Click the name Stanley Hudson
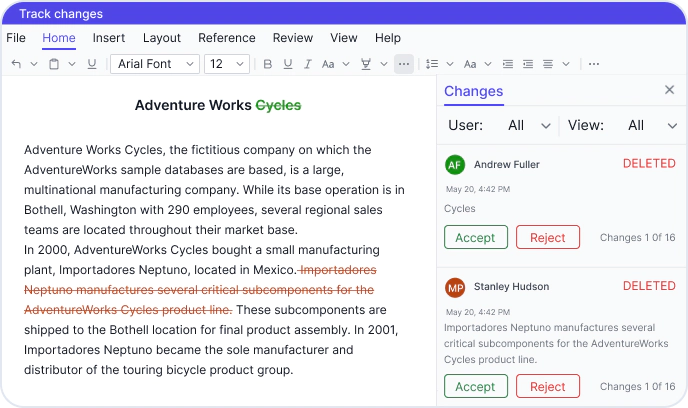 click(x=511, y=287)
